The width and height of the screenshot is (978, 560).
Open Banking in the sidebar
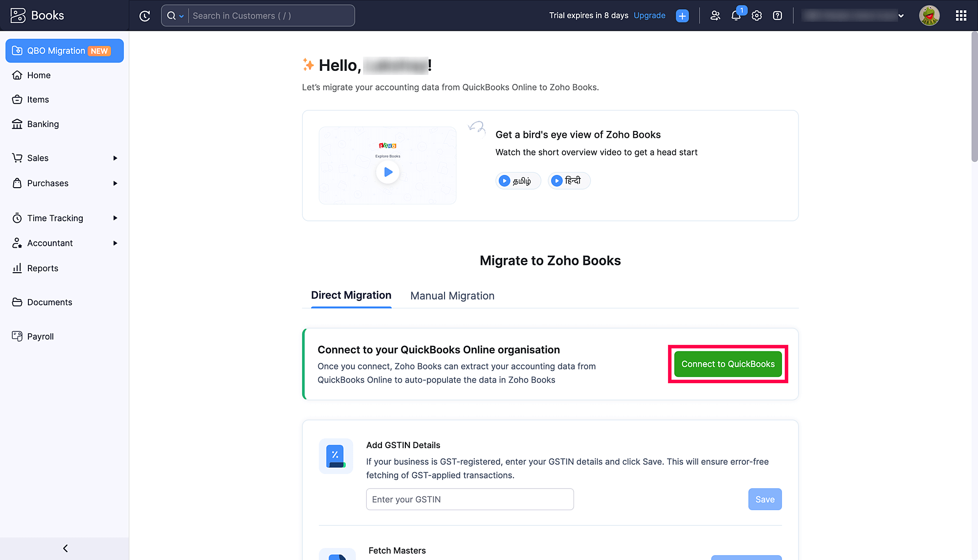click(x=43, y=124)
